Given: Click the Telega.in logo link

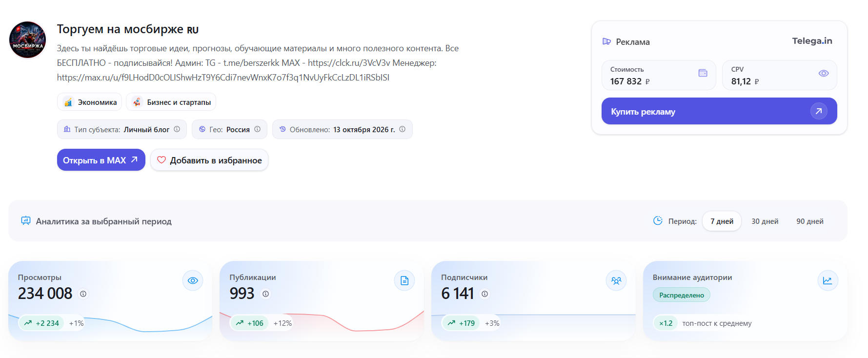Looking at the screenshot, I should click(x=812, y=41).
